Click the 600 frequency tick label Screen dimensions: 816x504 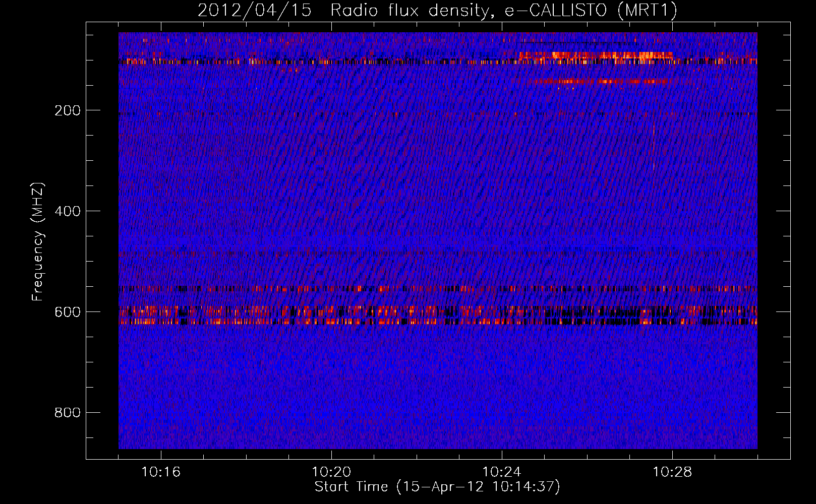tap(68, 312)
